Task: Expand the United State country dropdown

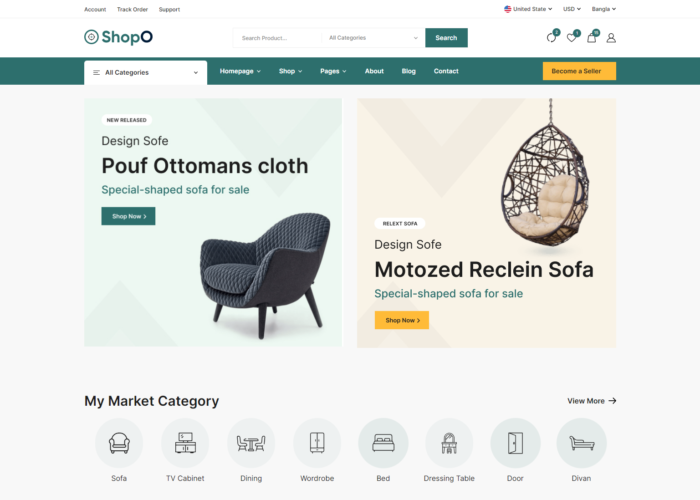Action: pos(528,9)
